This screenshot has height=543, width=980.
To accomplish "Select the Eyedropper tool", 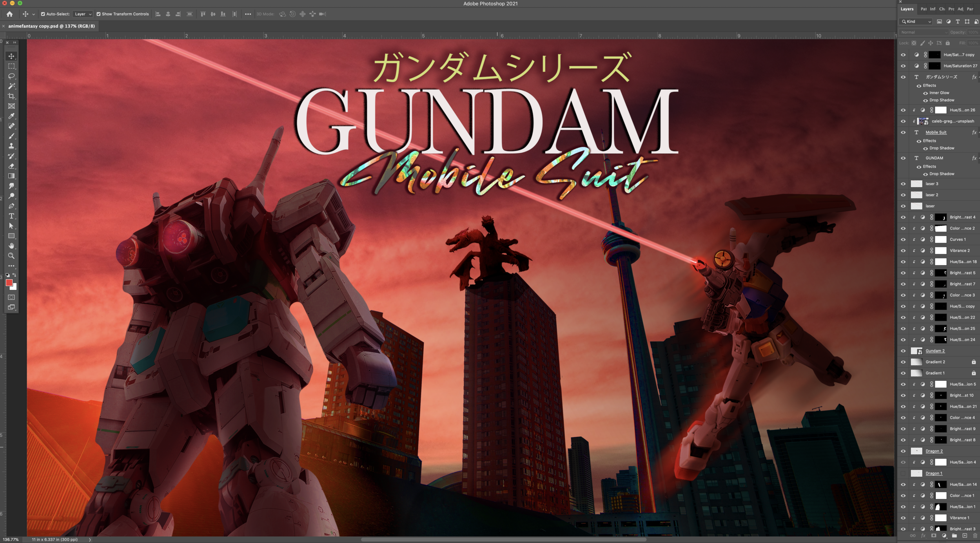I will click(x=11, y=116).
